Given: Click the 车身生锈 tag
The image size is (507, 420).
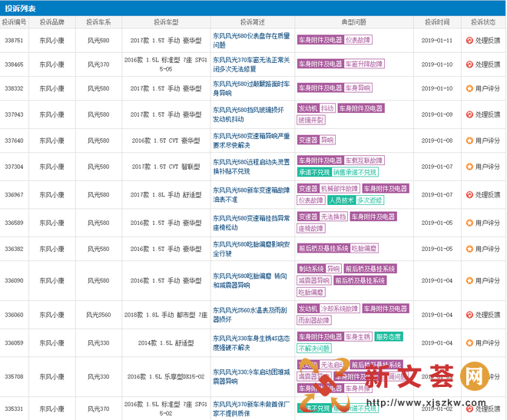Looking at the screenshot, I should pos(358,336).
